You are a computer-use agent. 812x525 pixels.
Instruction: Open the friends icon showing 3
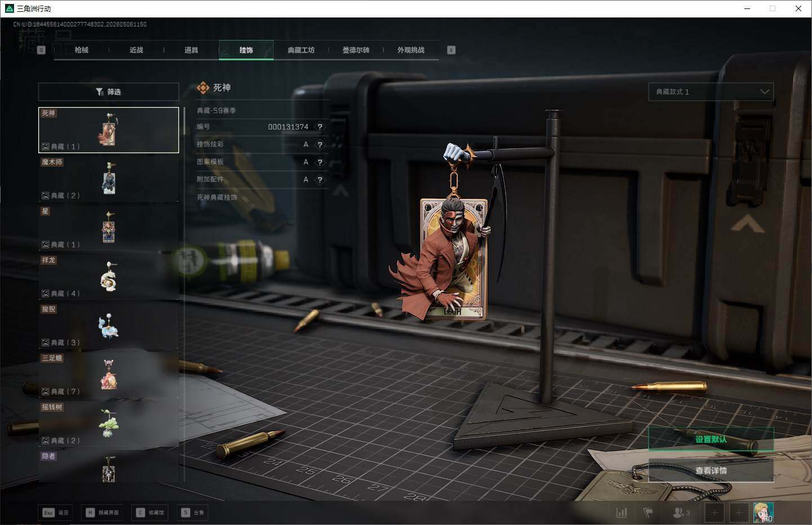681,513
